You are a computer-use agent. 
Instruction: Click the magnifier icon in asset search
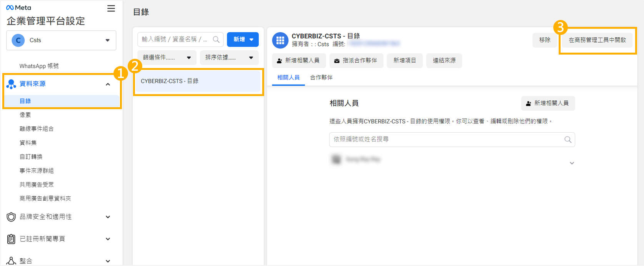pyautogui.click(x=216, y=39)
